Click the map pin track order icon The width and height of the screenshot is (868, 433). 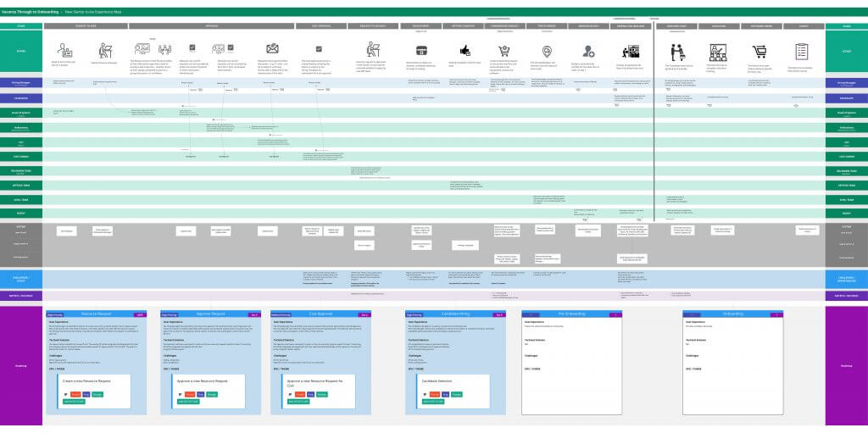point(547,52)
